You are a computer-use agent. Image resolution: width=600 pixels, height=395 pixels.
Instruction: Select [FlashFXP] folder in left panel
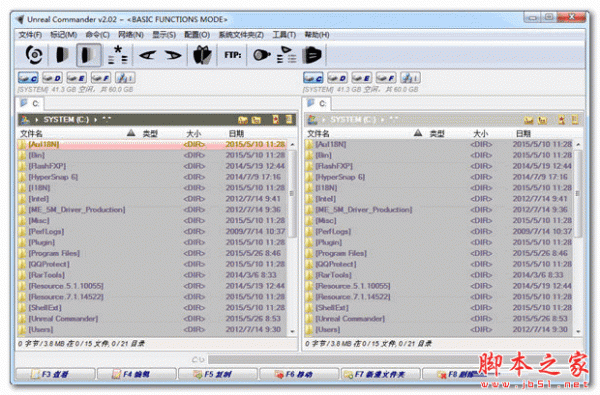pos(152,166)
